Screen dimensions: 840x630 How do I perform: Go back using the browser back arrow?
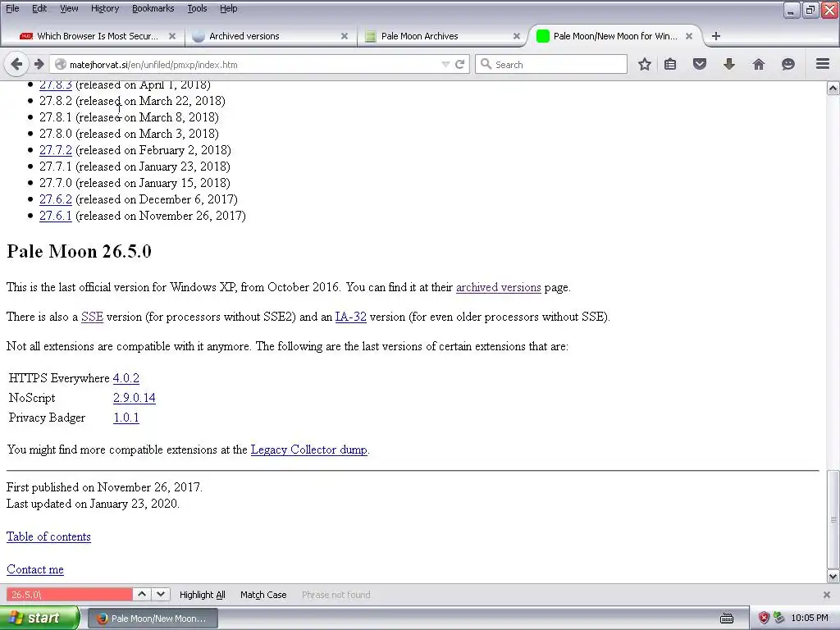coord(16,64)
